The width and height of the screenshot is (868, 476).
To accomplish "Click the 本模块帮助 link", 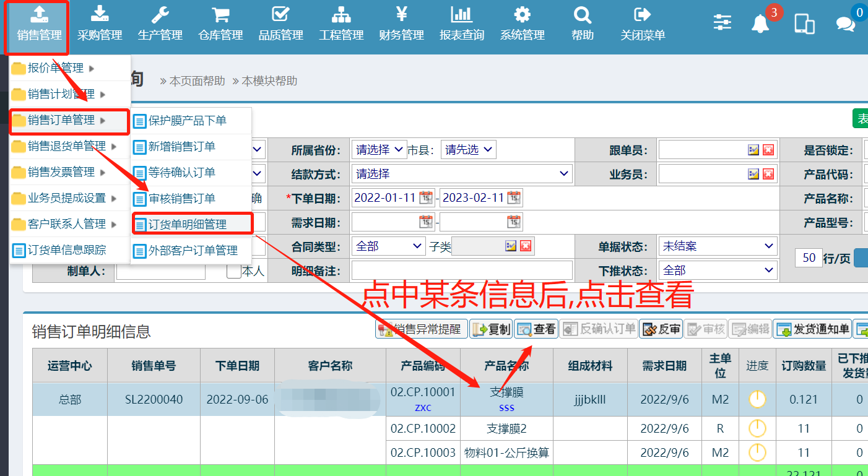I will [x=269, y=81].
